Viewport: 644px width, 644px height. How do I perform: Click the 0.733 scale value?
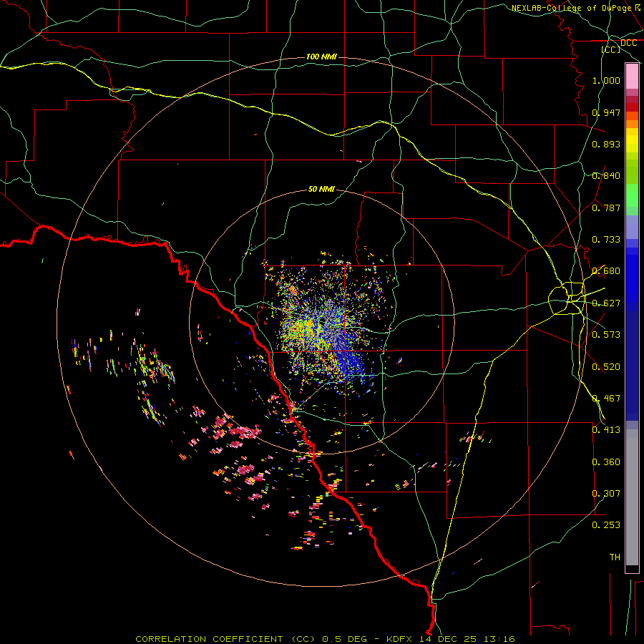606,240
